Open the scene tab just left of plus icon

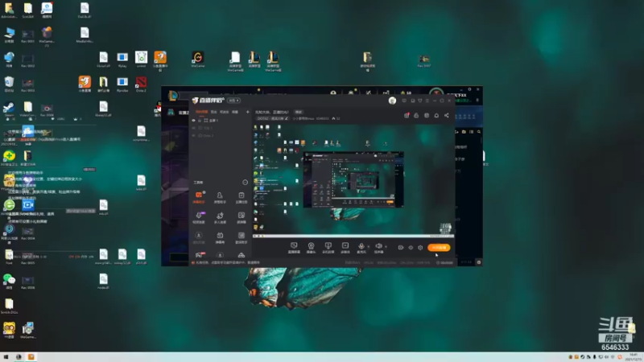point(235,112)
